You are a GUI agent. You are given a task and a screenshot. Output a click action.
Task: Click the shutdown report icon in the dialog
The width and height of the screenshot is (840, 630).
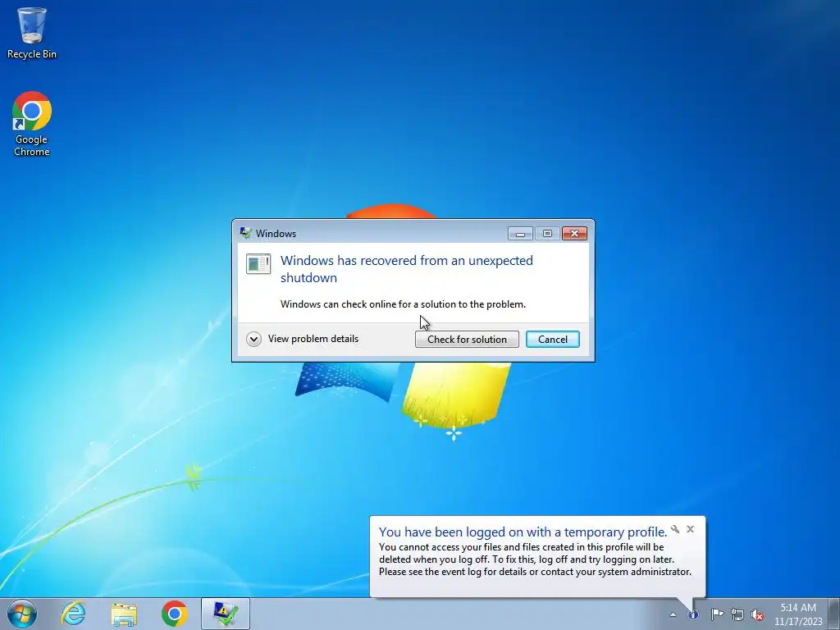click(258, 263)
